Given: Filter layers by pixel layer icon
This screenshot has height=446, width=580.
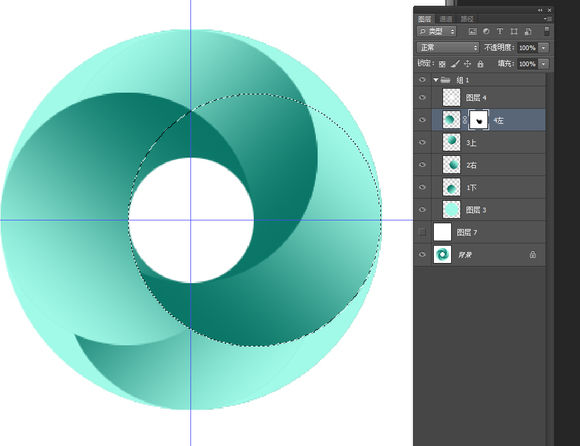Looking at the screenshot, I should point(472,31).
